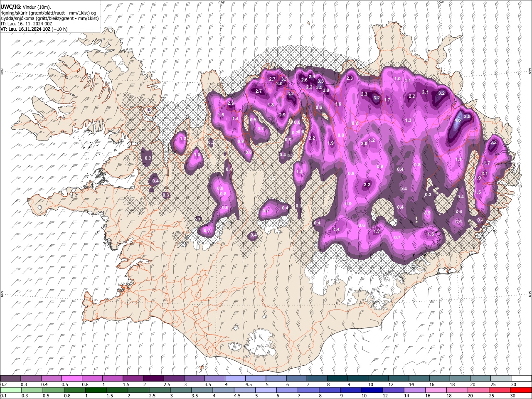532x399 pixels.
Task: Select the dusky mauve 0.2–0.3 snow swatch
Action: click(x=10, y=379)
